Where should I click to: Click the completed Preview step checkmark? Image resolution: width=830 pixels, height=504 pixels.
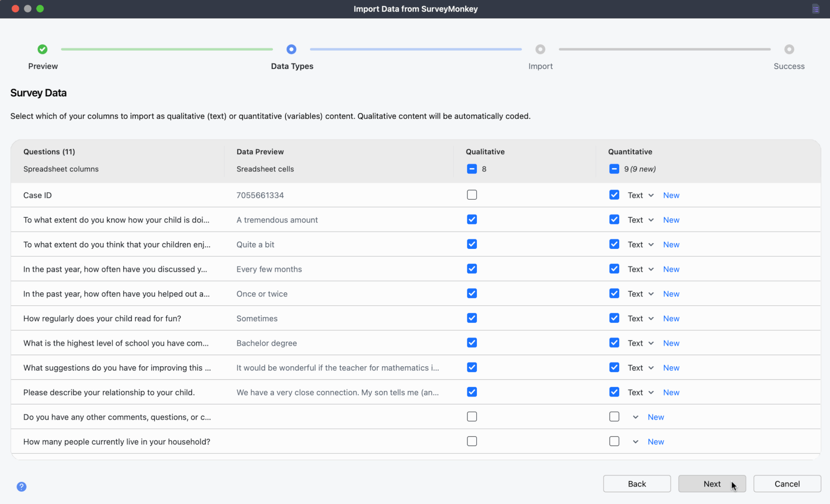coord(42,49)
